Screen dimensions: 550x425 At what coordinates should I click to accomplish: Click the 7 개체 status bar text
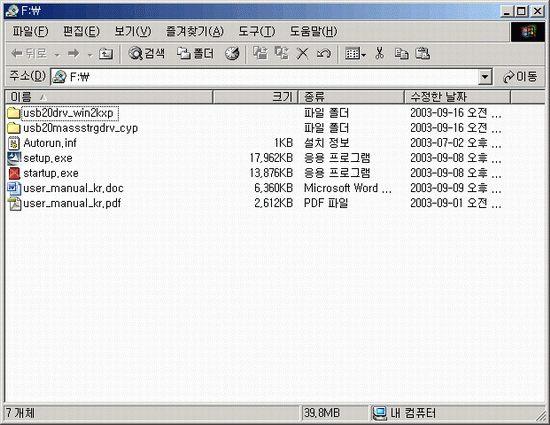pos(21,413)
